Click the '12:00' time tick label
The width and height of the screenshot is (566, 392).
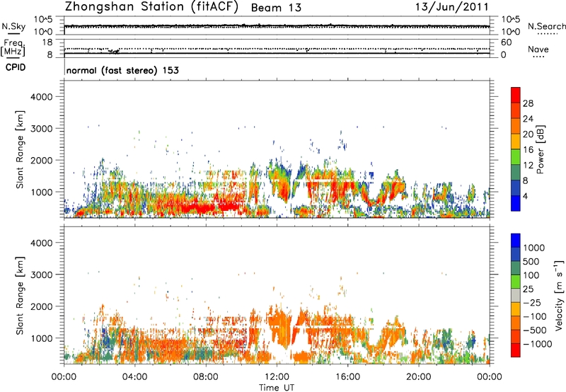[277, 377]
